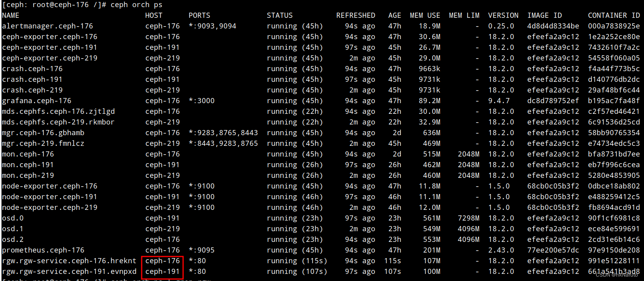644x281 pixels.
Task: Click mds.cephfs.ceph-219.rkmbor daemon name
Action: [58, 122]
